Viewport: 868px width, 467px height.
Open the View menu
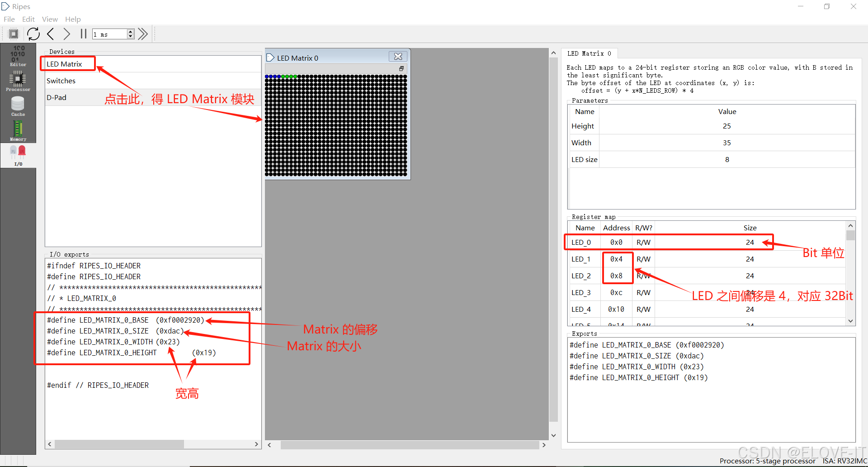click(x=50, y=19)
